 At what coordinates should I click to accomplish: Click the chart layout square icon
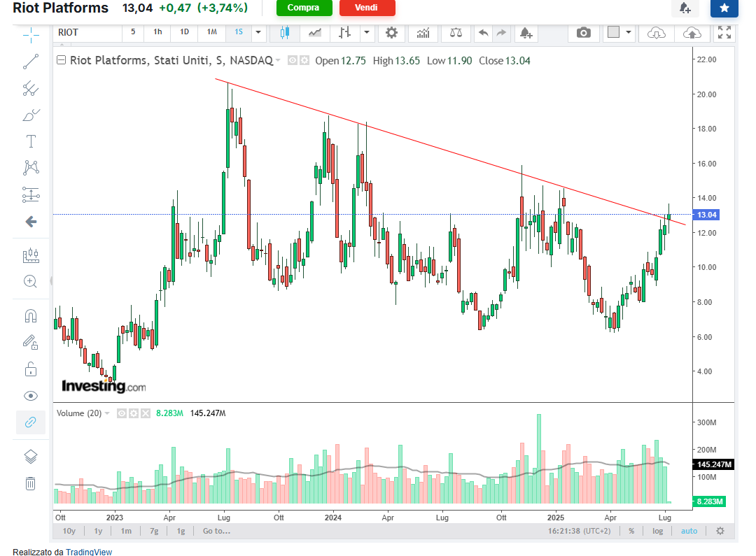click(x=613, y=31)
